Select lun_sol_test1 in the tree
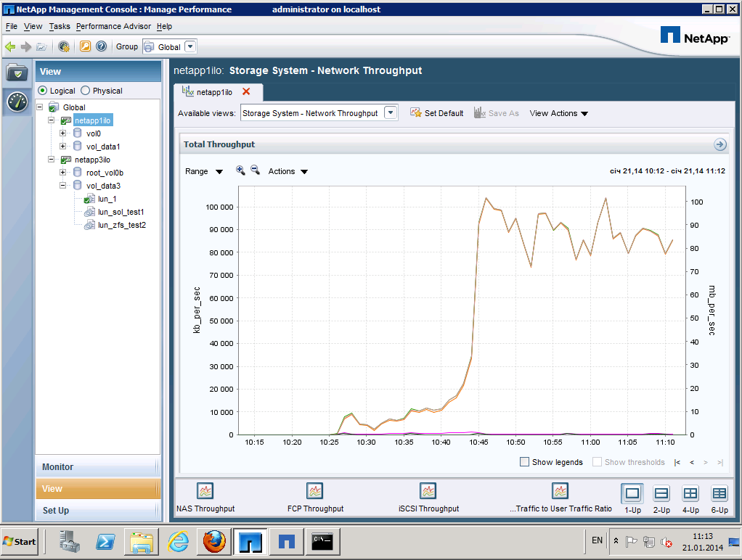This screenshot has height=560, width=742. coord(121,212)
